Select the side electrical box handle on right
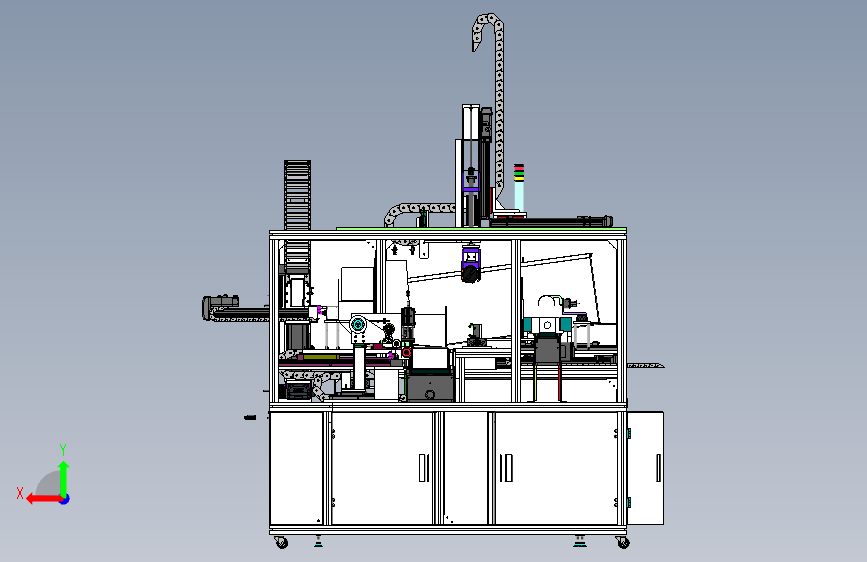This screenshot has width=867, height=562. (658, 468)
